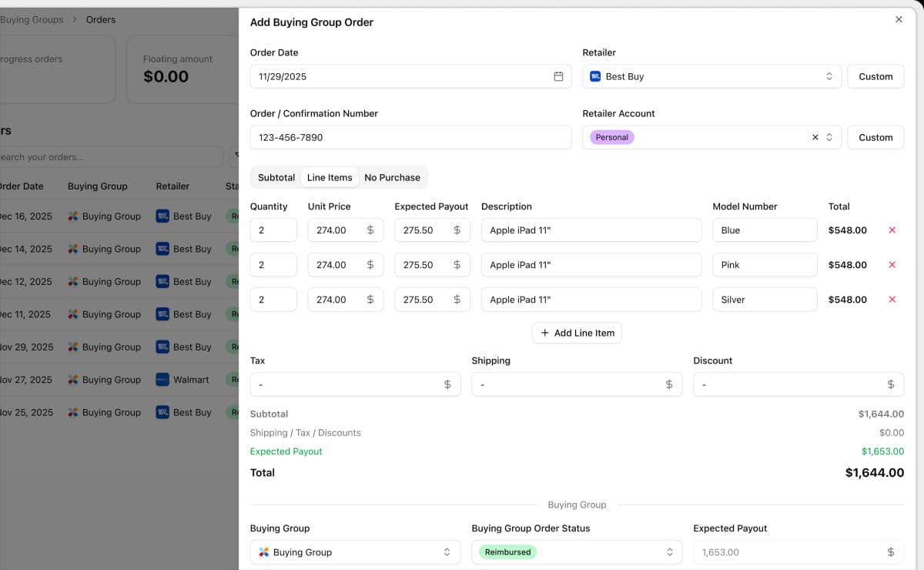
Task: Open the Order Date calendar picker icon
Action: click(558, 76)
